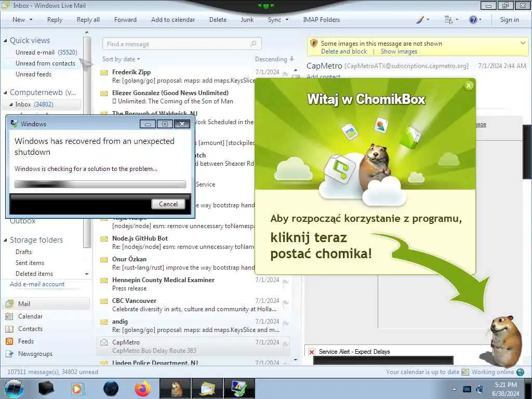Click the open envelope icon beside CapMetro
The height and width of the screenshot is (399, 532).
104,342
